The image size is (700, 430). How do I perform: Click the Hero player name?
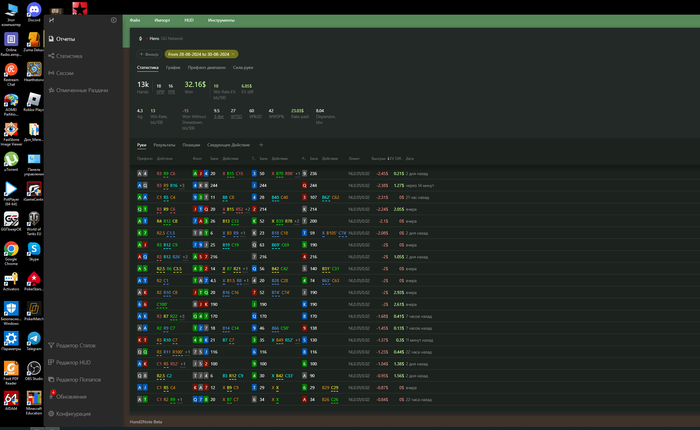coord(154,38)
